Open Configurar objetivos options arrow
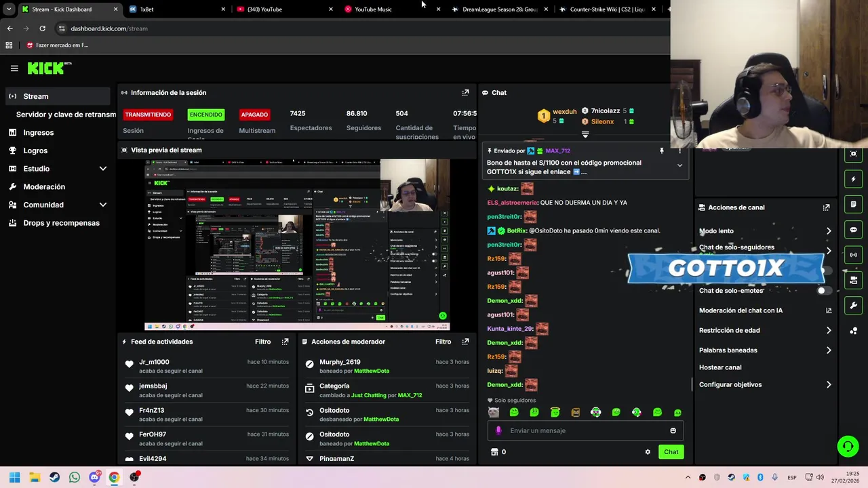The image size is (868, 488). click(x=829, y=385)
